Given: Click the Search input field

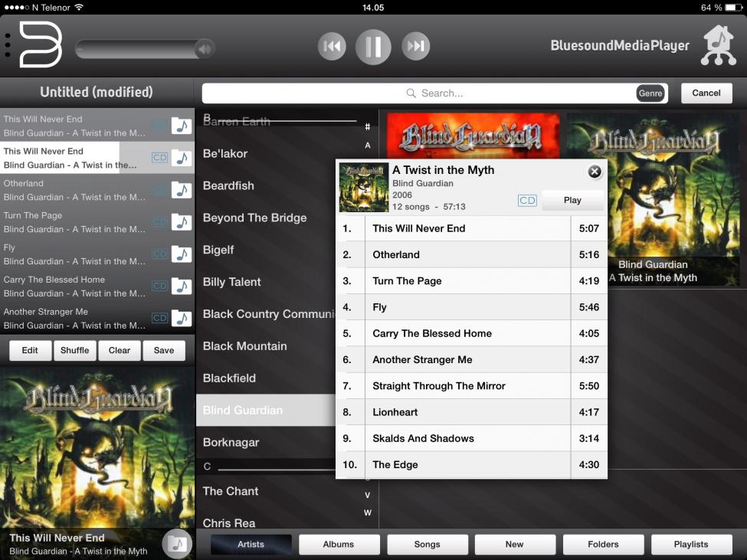Looking at the screenshot, I should point(434,93).
